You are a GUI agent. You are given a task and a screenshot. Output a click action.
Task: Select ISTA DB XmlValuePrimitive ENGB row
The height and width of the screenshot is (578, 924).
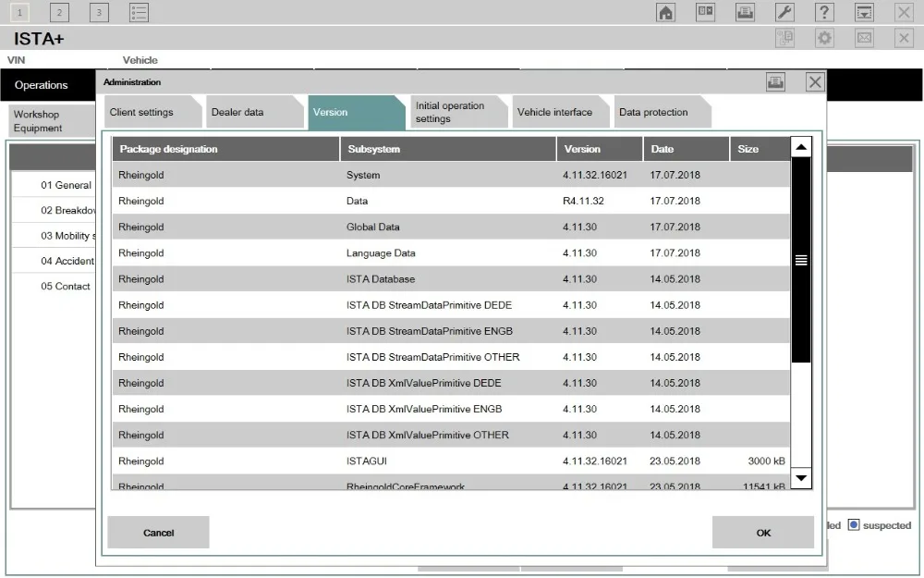pos(451,409)
